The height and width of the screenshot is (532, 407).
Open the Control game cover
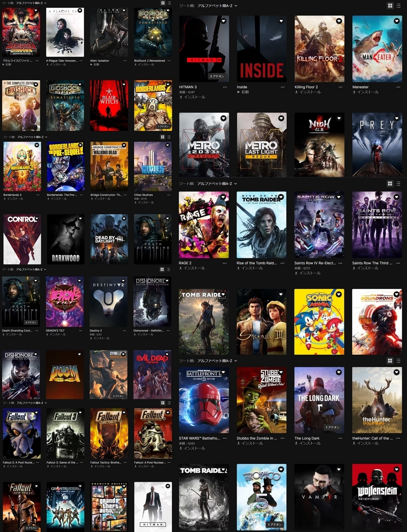tap(22, 239)
